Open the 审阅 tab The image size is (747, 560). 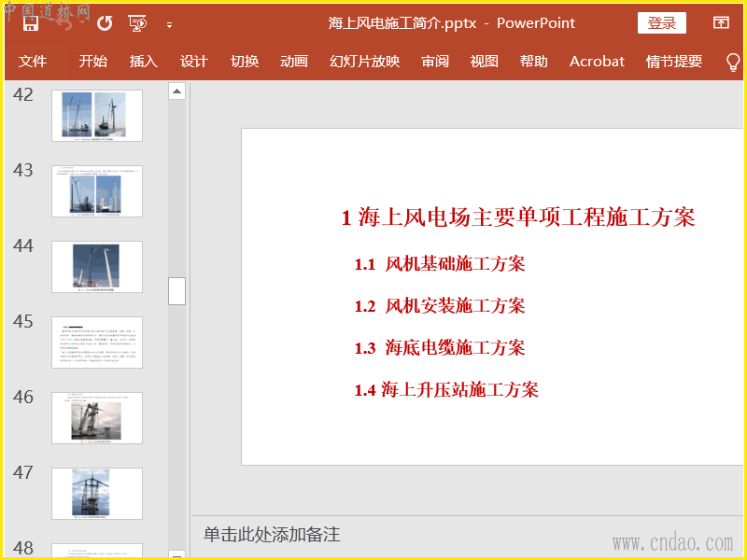[435, 62]
